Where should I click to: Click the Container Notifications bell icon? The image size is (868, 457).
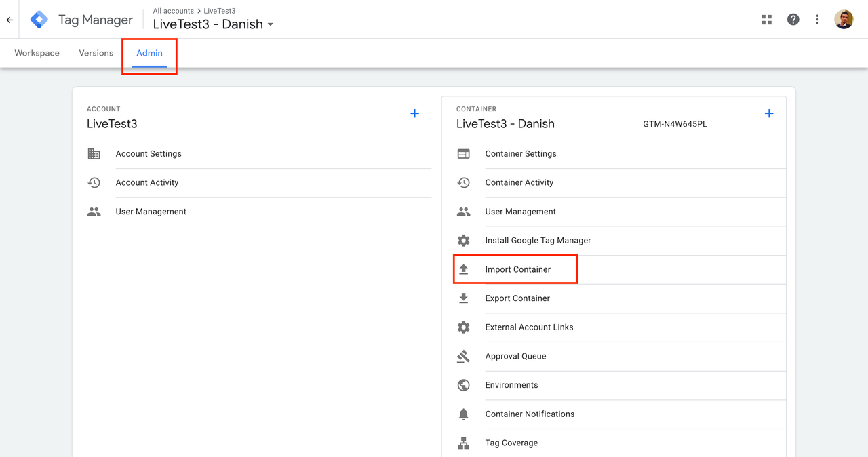point(464,414)
